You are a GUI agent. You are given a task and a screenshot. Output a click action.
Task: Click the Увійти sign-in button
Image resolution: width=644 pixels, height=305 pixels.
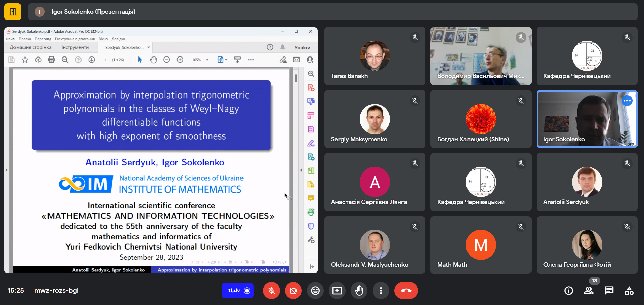[302, 48]
